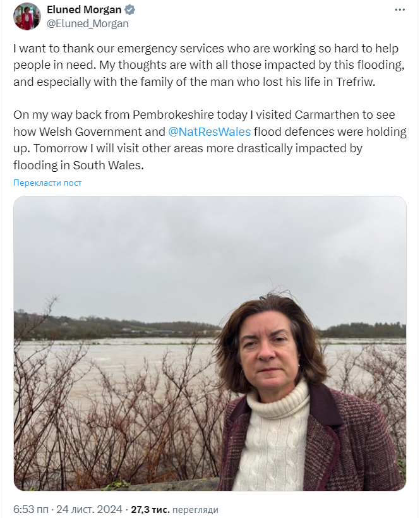Click the word Trefriw in the post
The height and width of the screenshot is (518, 420).
(x=364, y=81)
